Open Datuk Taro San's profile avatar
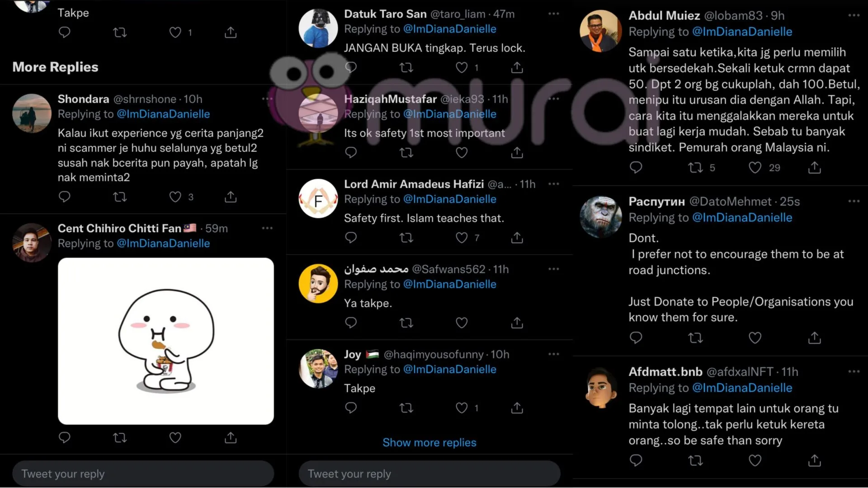This screenshot has height=488, width=868. [x=318, y=28]
